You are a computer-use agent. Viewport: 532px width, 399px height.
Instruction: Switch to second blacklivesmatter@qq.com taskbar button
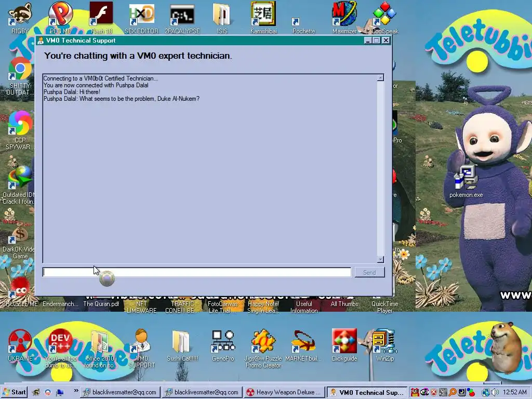tap(202, 392)
